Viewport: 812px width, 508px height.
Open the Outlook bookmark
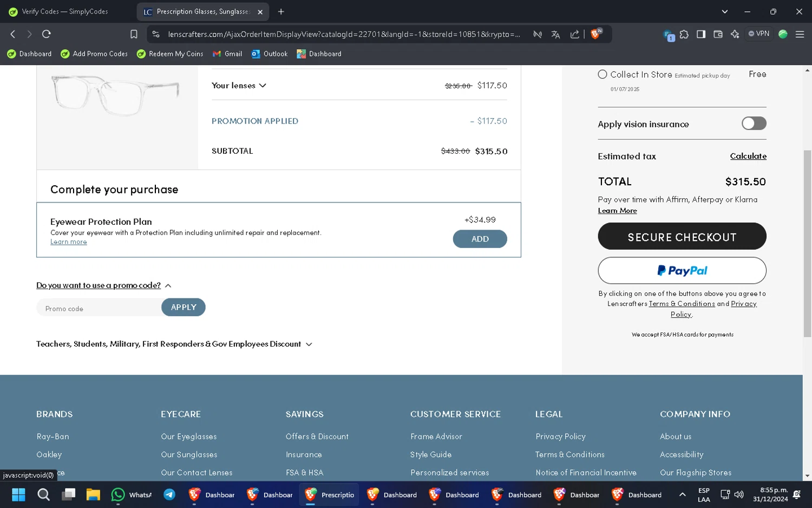[x=270, y=54]
